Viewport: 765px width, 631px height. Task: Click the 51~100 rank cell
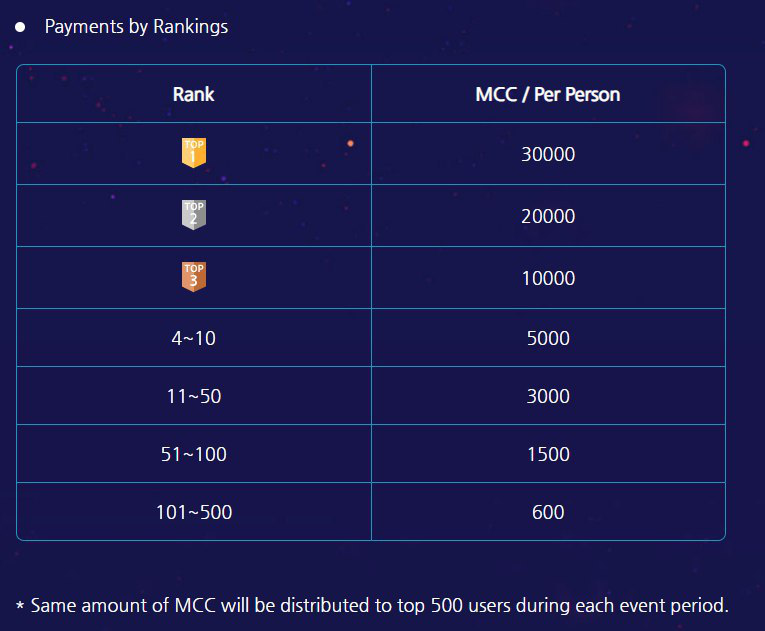[x=194, y=454]
